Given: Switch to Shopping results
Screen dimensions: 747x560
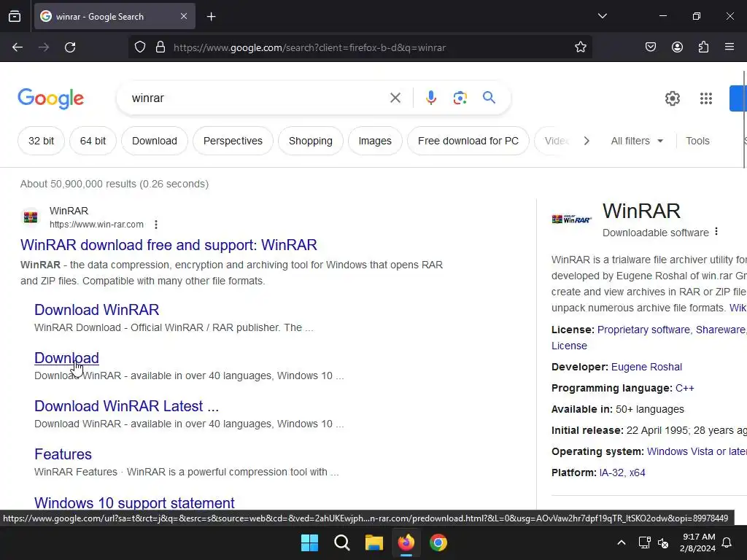Looking at the screenshot, I should 311,141.
